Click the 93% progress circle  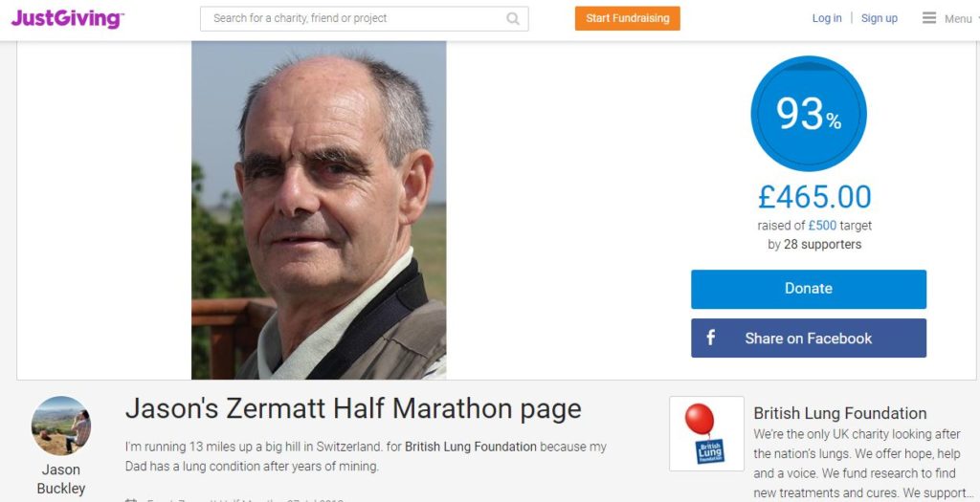click(x=808, y=114)
